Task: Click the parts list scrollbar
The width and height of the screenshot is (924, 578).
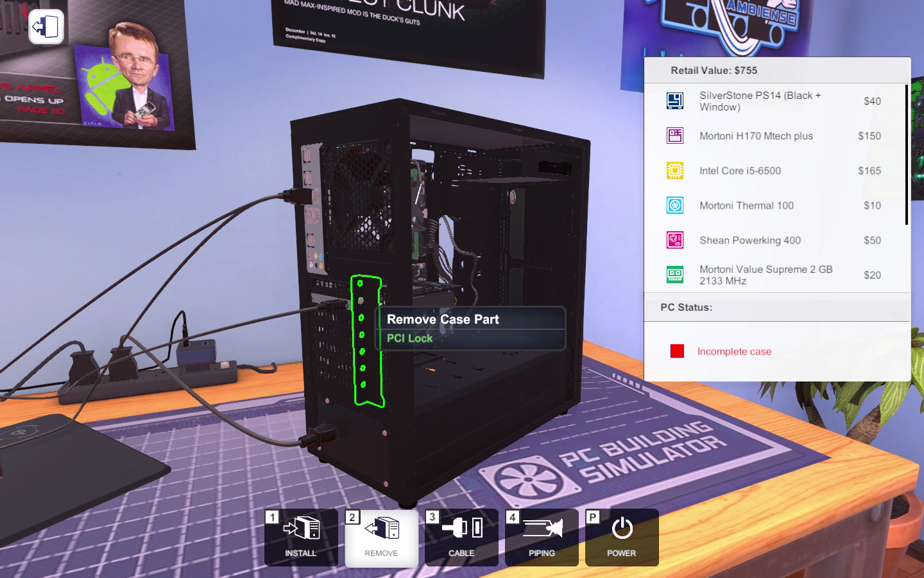Action: [x=907, y=154]
